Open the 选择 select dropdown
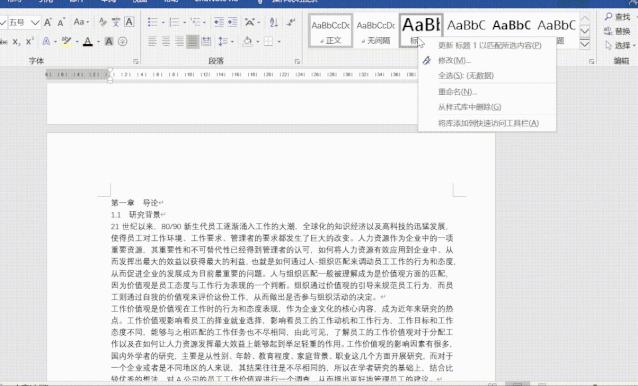Screen dimensions: 638x386 click(619, 46)
